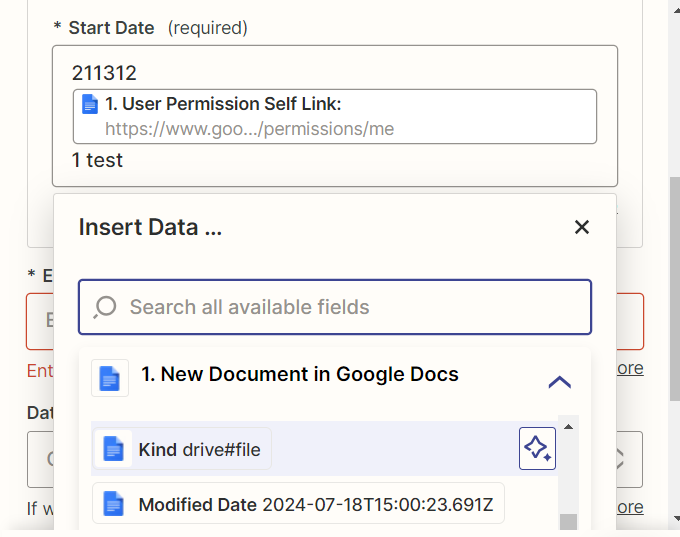The width and height of the screenshot is (680, 537).
Task: Click the Docs icon on Kind pill
Action: (114, 449)
